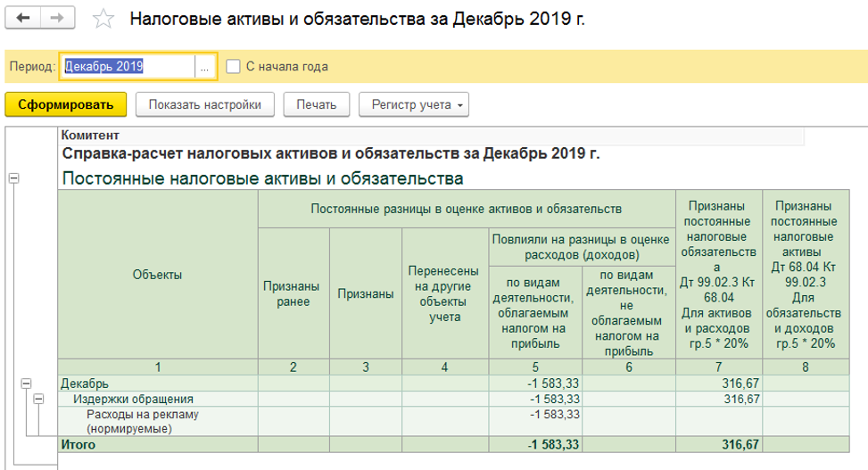Click -1 583,33 in Декабрь row

535,383
